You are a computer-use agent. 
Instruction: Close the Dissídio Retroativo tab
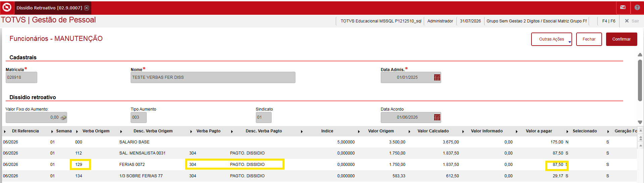87,8
